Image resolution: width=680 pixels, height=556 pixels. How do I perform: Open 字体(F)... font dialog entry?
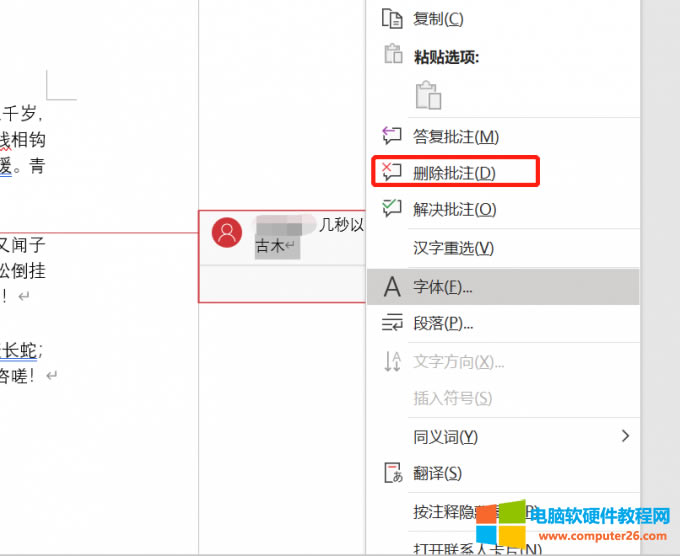pos(503,287)
